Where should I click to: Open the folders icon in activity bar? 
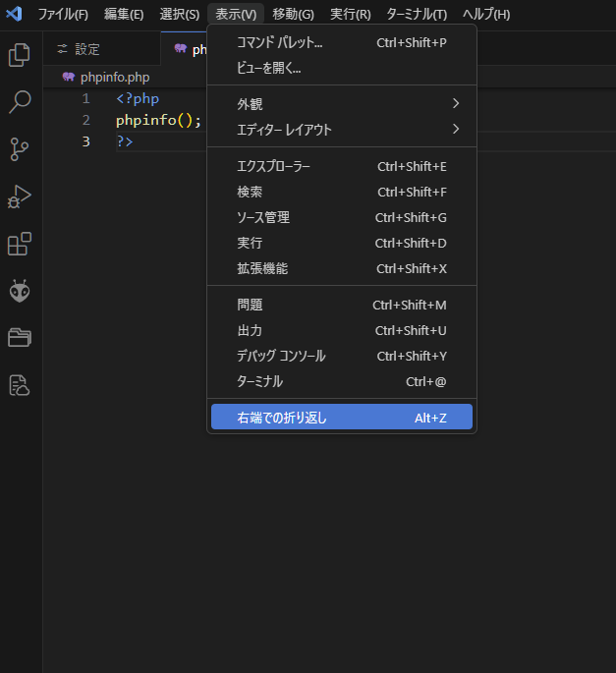click(20, 338)
